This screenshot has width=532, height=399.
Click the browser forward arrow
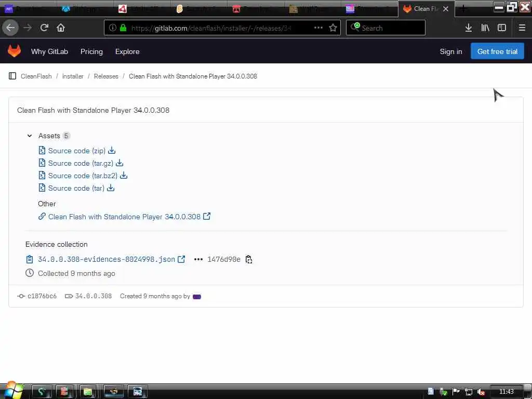coord(28,28)
